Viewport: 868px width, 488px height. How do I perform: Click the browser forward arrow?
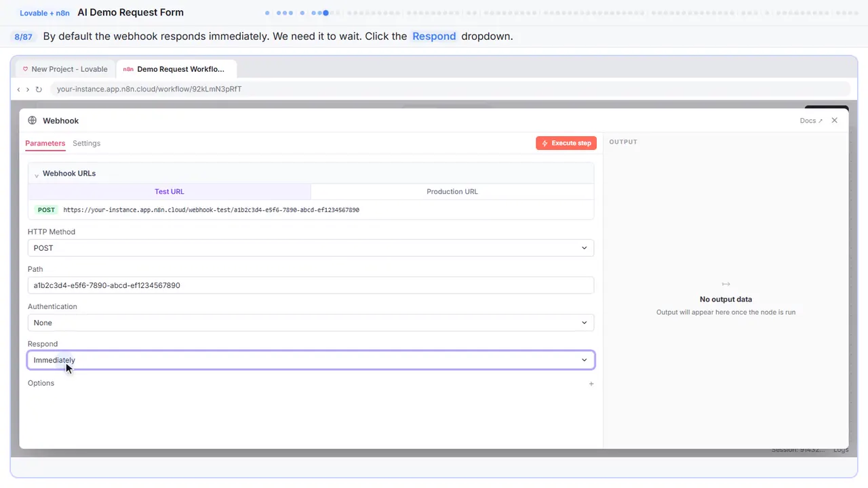(x=28, y=89)
